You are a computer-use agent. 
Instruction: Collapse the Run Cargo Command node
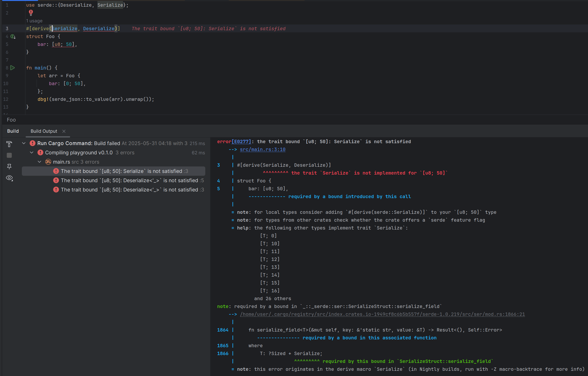pos(24,143)
